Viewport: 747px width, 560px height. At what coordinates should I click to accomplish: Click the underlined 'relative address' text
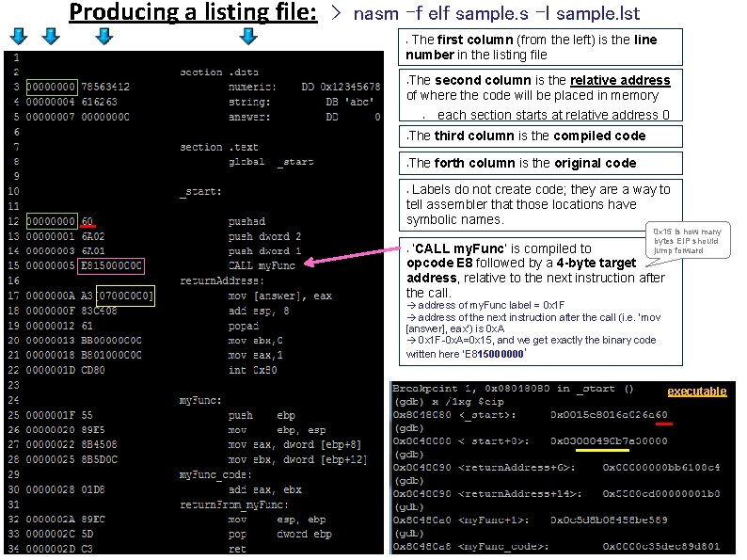[x=620, y=81]
